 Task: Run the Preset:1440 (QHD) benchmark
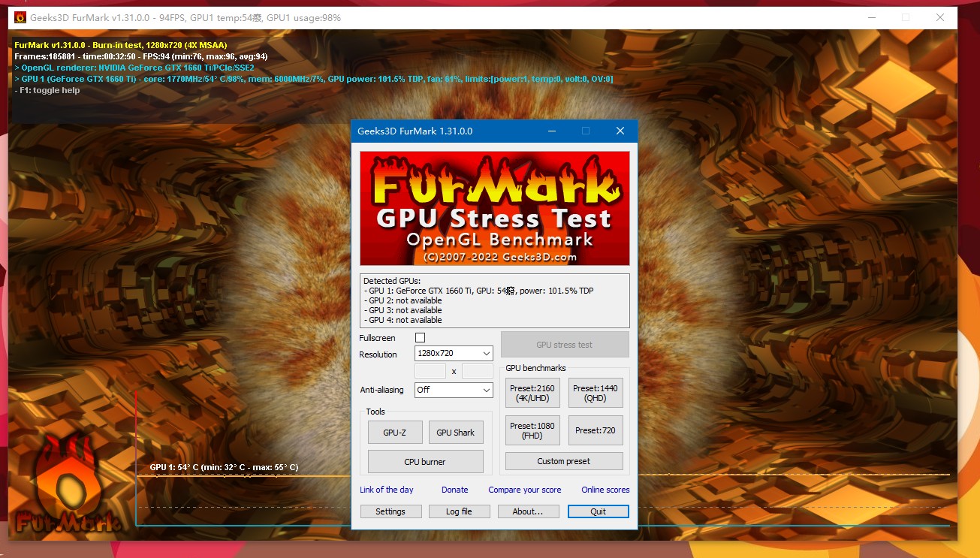click(x=596, y=393)
